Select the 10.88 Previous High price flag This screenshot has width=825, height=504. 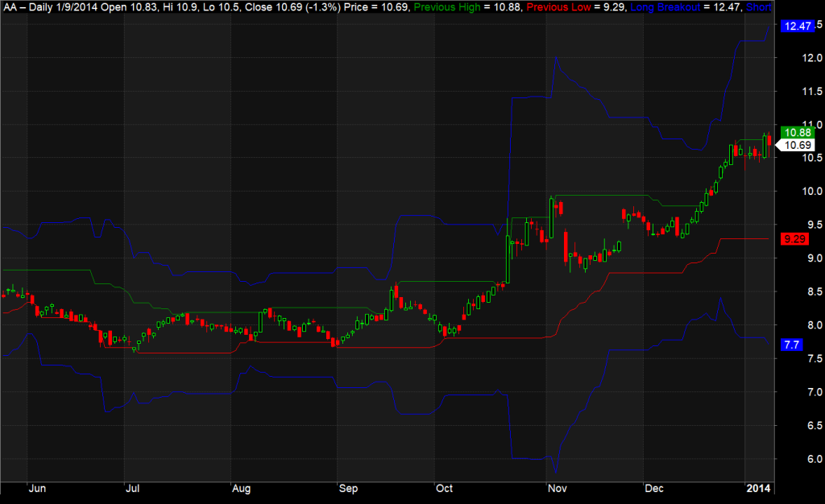(x=796, y=131)
